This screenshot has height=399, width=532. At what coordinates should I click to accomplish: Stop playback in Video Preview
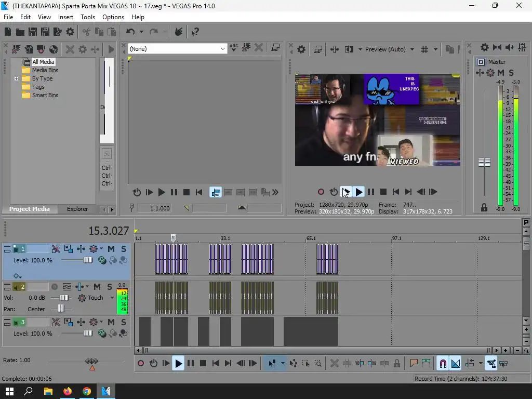[383, 192]
